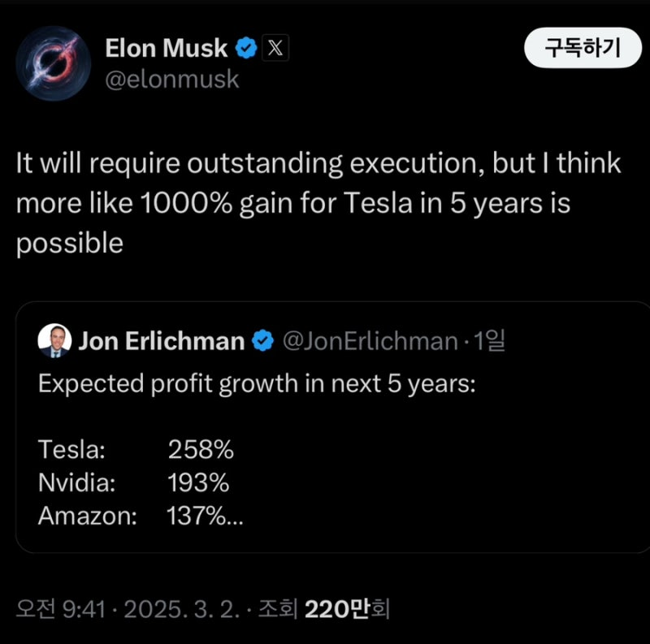Click the main tweet text about 1000% gain

(x=318, y=203)
